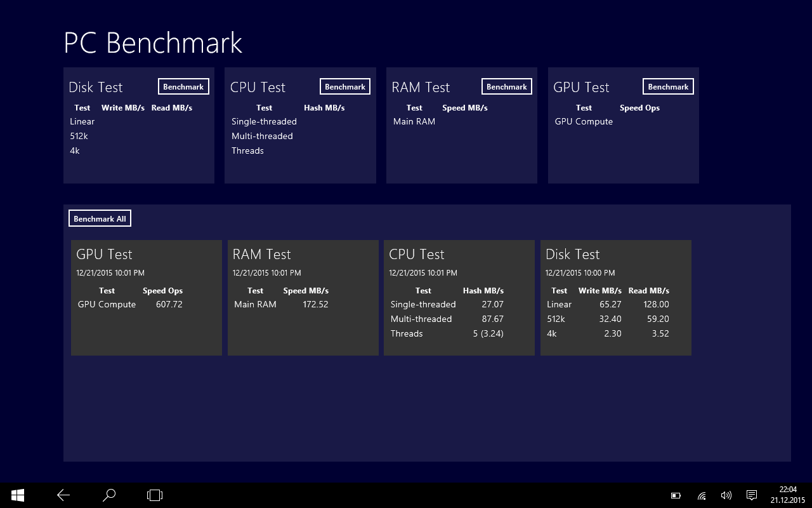Select the Disk Test result card title
Screen dimensions: 812x508
(x=572, y=255)
